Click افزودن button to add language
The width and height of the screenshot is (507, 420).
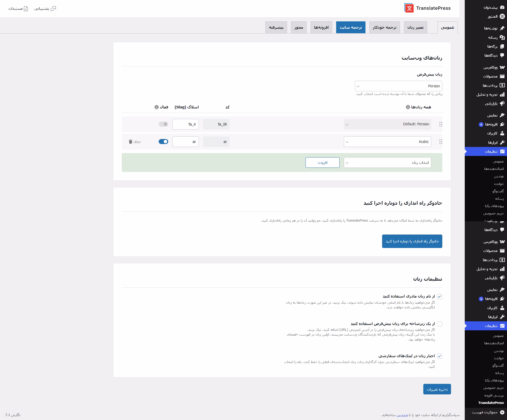pyautogui.click(x=322, y=163)
